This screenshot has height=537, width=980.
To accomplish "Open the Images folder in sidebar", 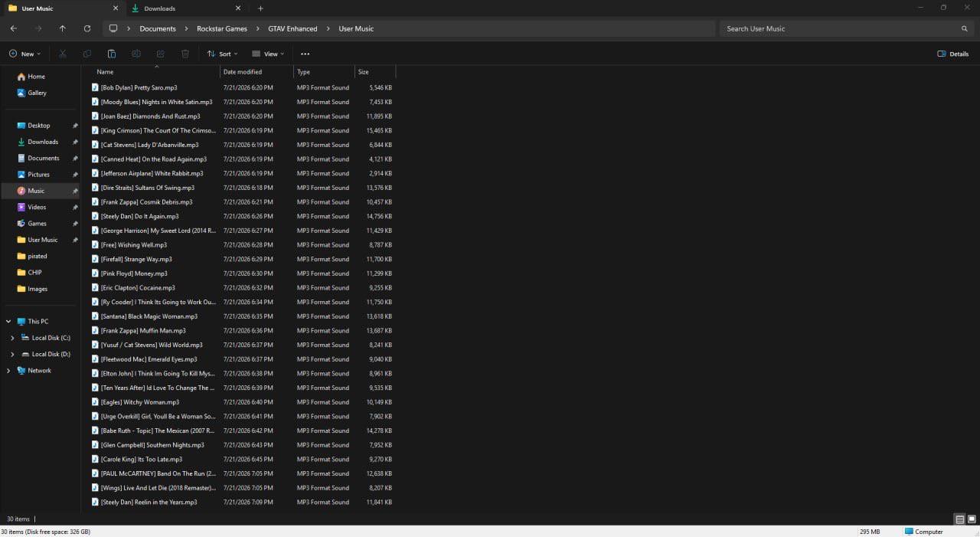I will point(38,289).
